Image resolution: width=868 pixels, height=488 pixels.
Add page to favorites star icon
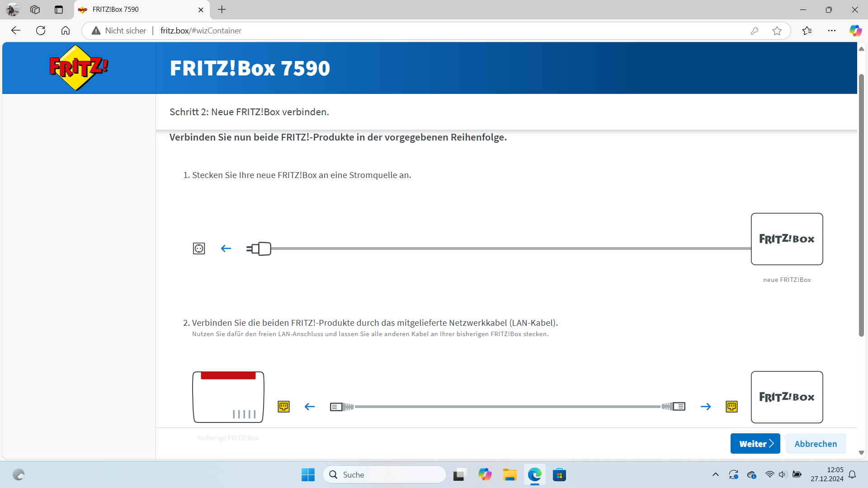pos(777,31)
